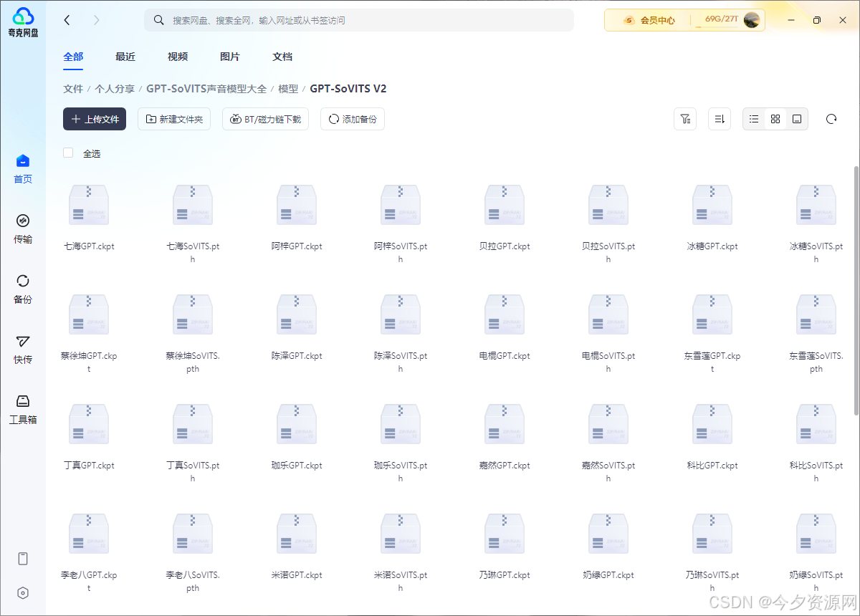Click the 米诺SoVITS.pth filename text
860x616 pixels.
(401, 581)
